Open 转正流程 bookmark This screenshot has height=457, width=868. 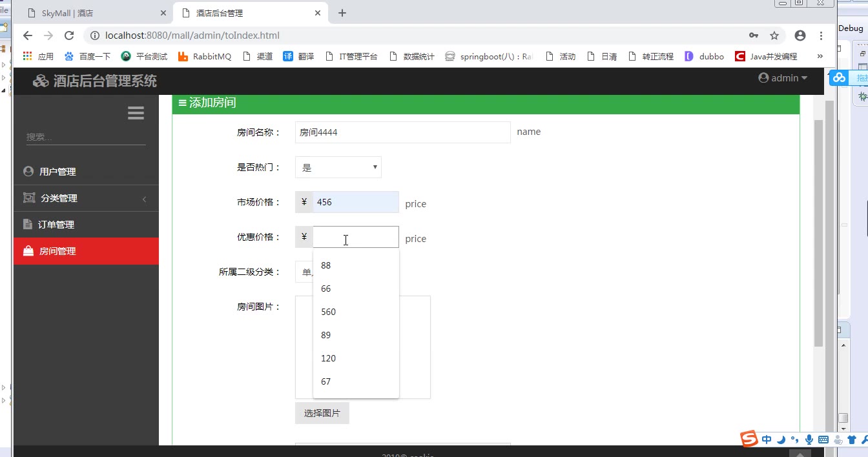point(650,56)
